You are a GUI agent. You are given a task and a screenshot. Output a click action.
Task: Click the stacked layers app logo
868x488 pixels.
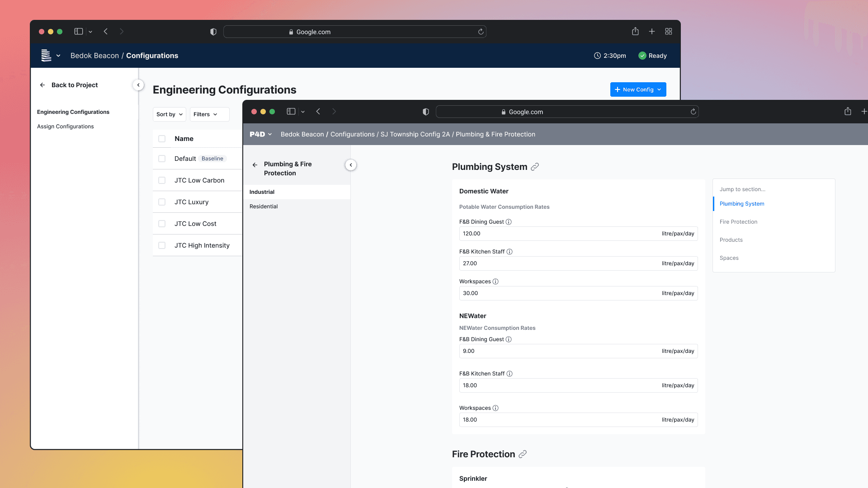(46, 56)
